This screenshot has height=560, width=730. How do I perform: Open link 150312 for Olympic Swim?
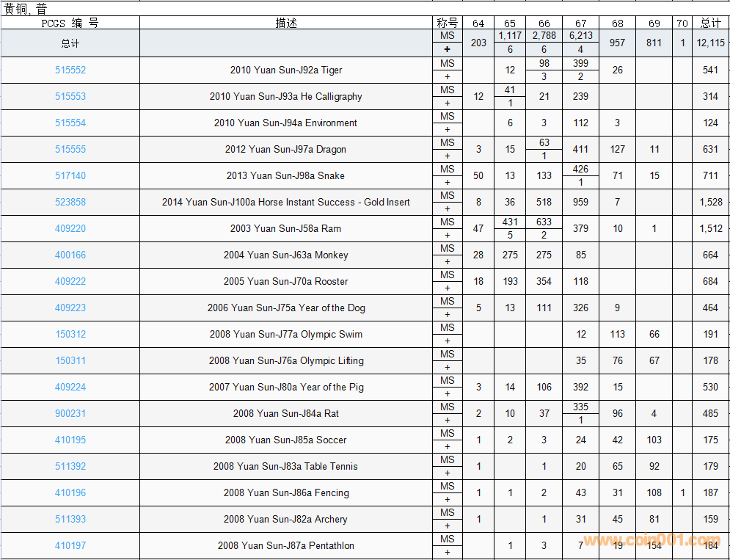pyautogui.click(x=70, y=335)
